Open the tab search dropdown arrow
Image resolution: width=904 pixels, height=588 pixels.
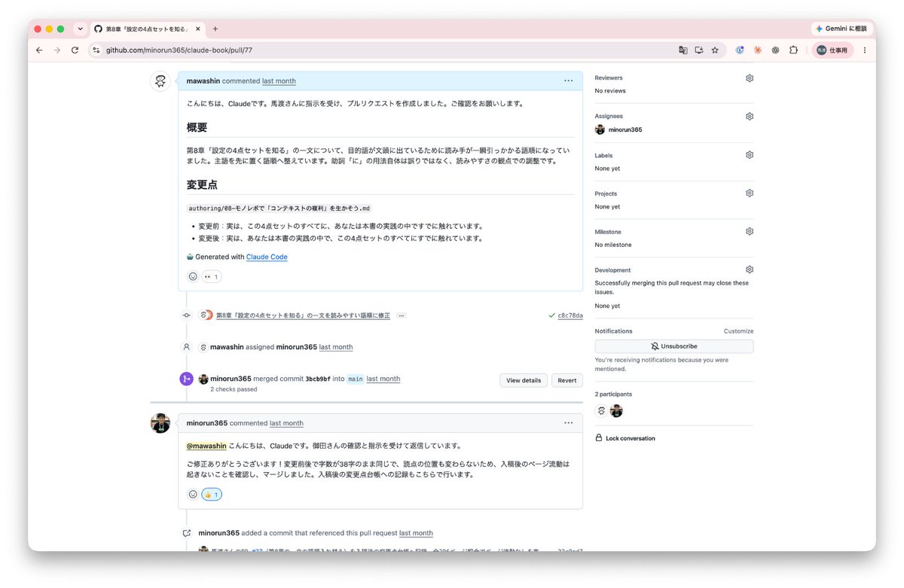80,29
